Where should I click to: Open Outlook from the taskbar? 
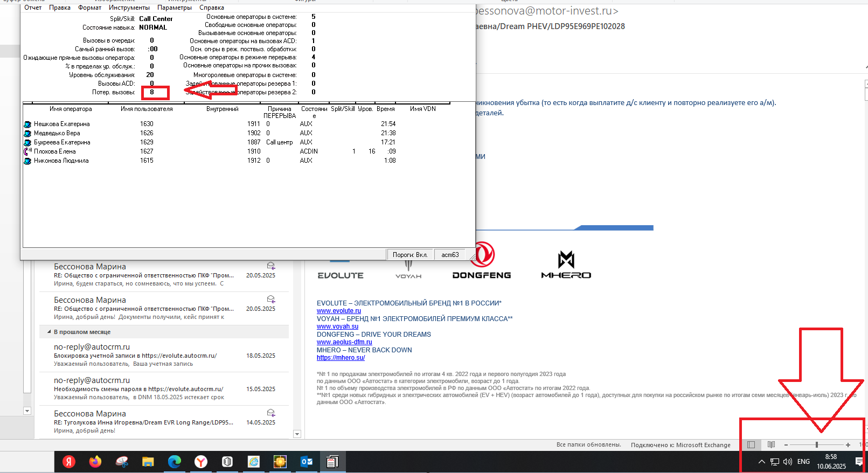click(x=307, y=462)
